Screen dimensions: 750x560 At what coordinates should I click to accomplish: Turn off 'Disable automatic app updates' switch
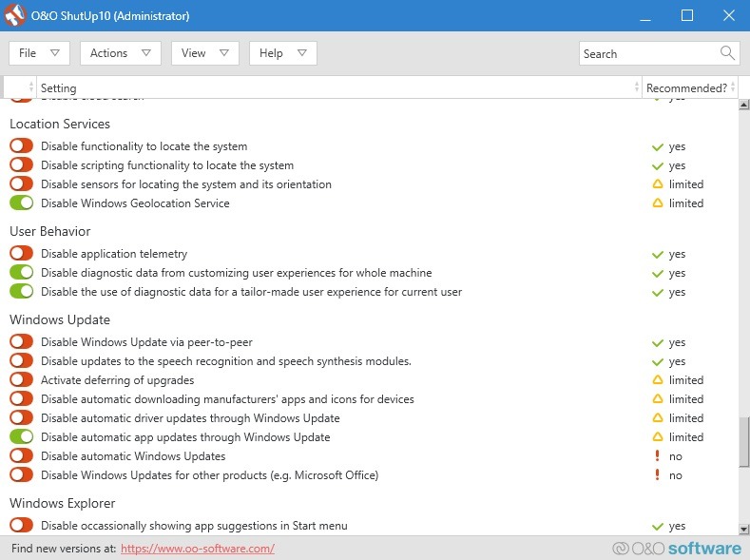pyautogui.click(x=22, y=437)
